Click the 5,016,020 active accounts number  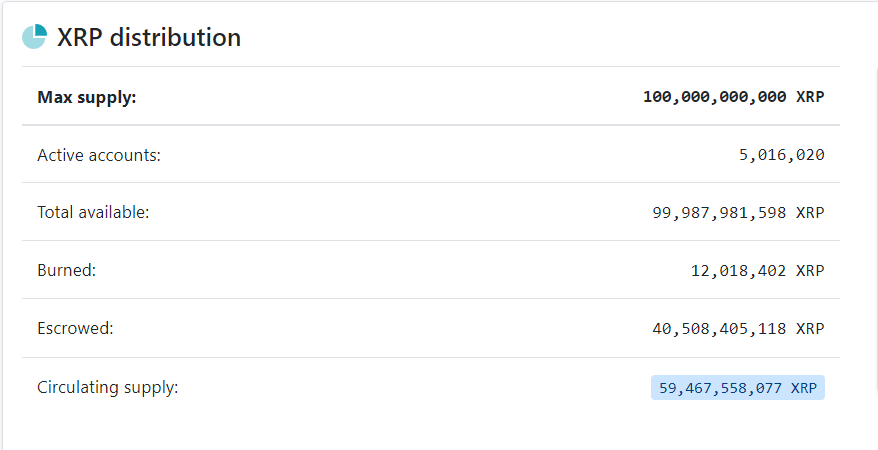coord(782,155)
